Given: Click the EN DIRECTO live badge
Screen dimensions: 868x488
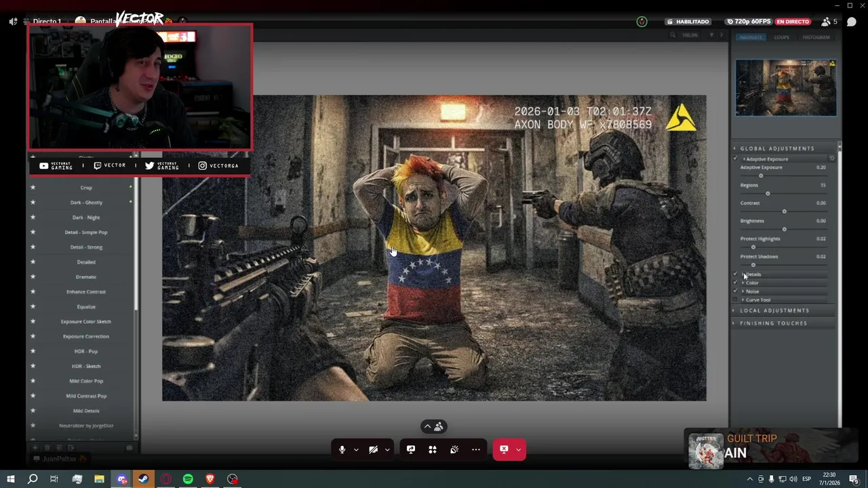Looking at the screenshot, I should click(792, 22).
